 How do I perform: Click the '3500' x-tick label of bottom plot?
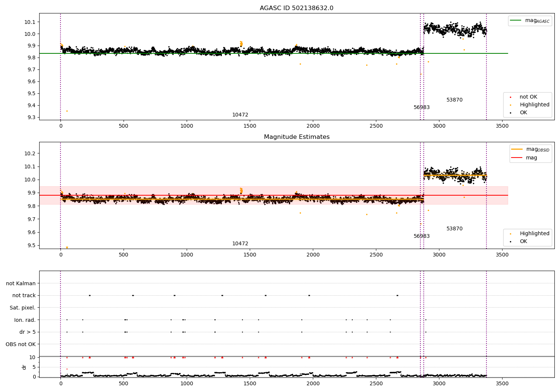(502, 383)
